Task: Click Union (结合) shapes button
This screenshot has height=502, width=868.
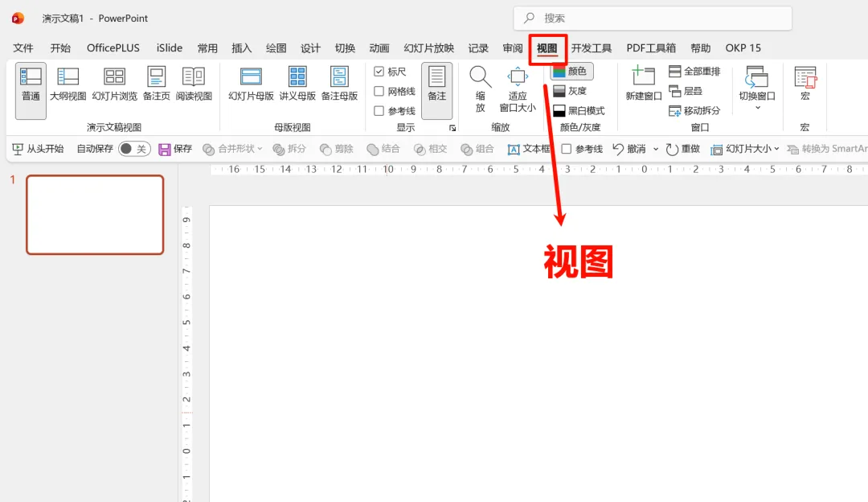Action: tap(383, 149)
